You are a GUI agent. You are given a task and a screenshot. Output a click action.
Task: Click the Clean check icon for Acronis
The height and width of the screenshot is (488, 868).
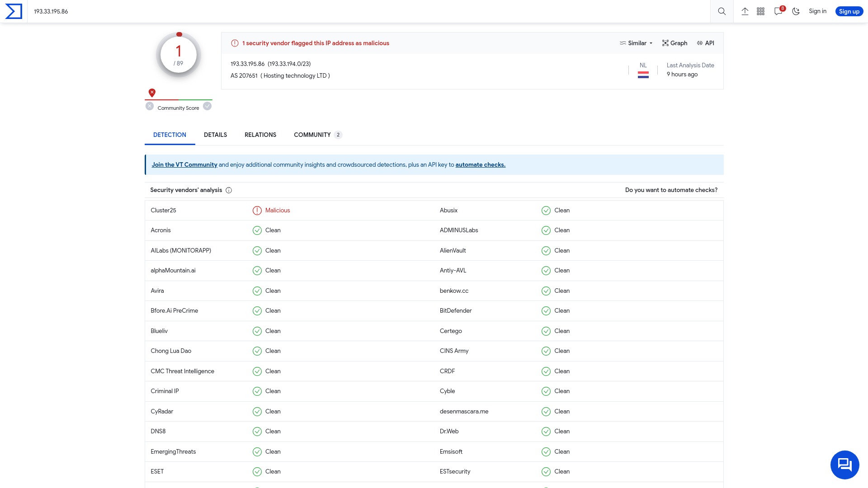257,230
